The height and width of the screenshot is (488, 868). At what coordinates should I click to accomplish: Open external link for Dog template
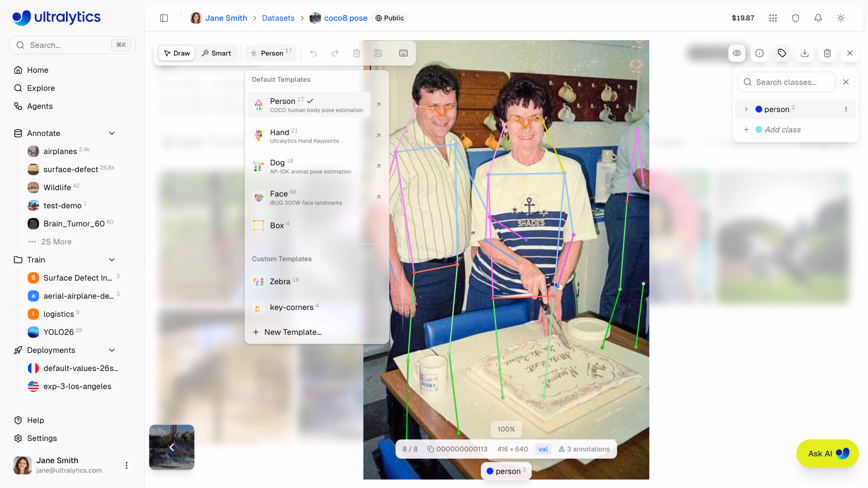tap(378, 166)
